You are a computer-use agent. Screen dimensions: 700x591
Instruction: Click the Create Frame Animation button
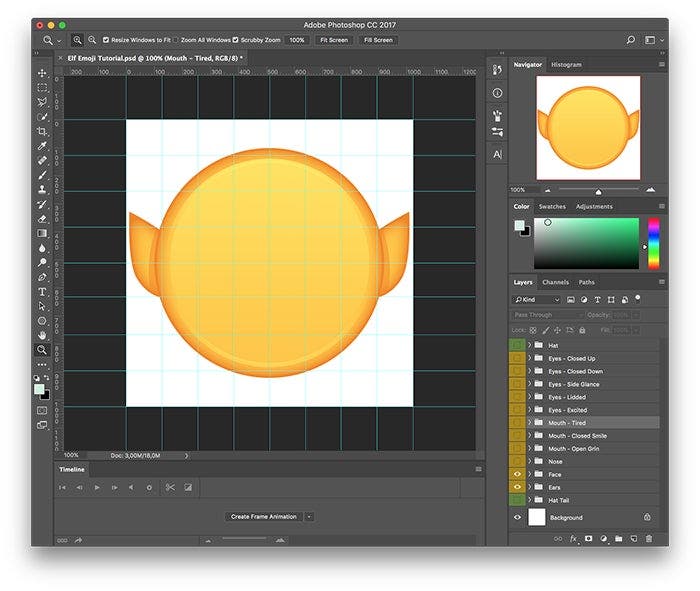coord(264,517)
